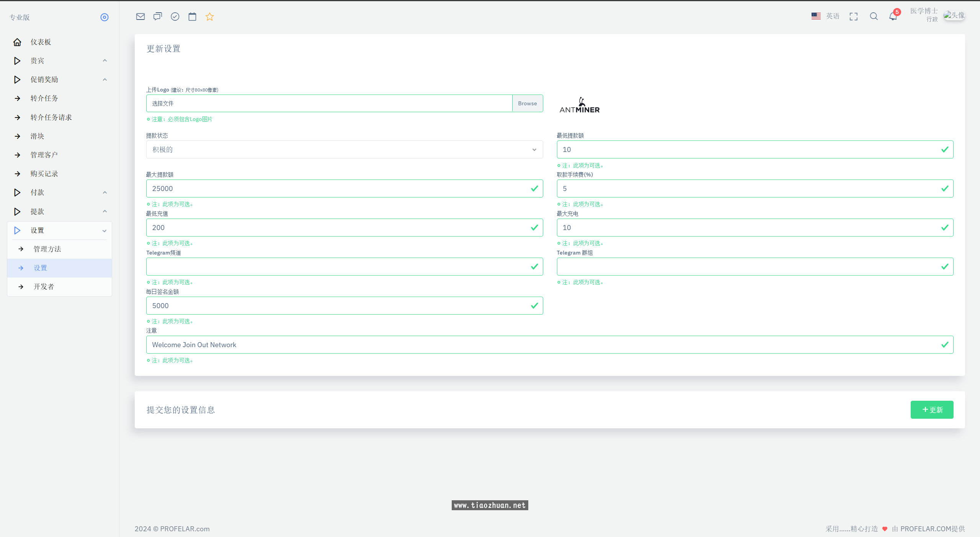Click the 最大提款额 input field

pos(337,189)
